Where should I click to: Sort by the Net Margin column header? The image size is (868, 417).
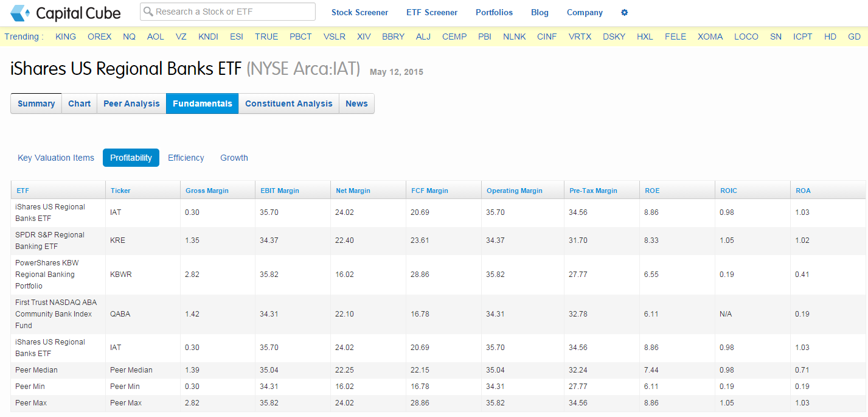click(x=353, y=191)
